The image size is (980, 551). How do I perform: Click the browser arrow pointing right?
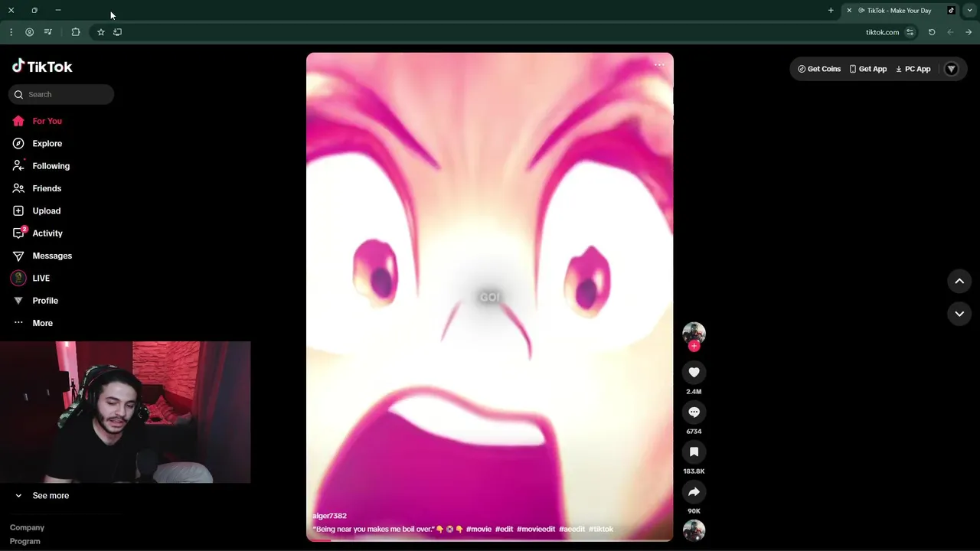[x=969, y=32]
